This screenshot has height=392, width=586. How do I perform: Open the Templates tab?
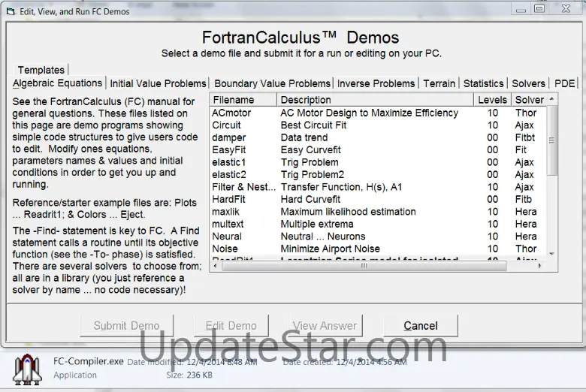coord(41,70)
